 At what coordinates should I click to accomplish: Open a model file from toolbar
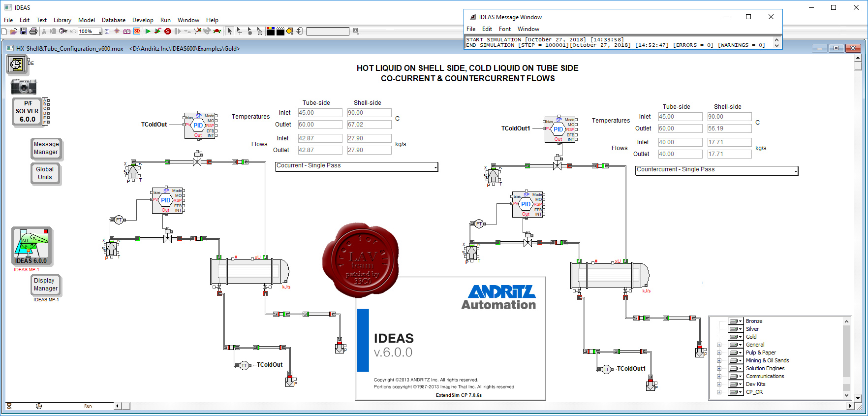pos(14,31)
